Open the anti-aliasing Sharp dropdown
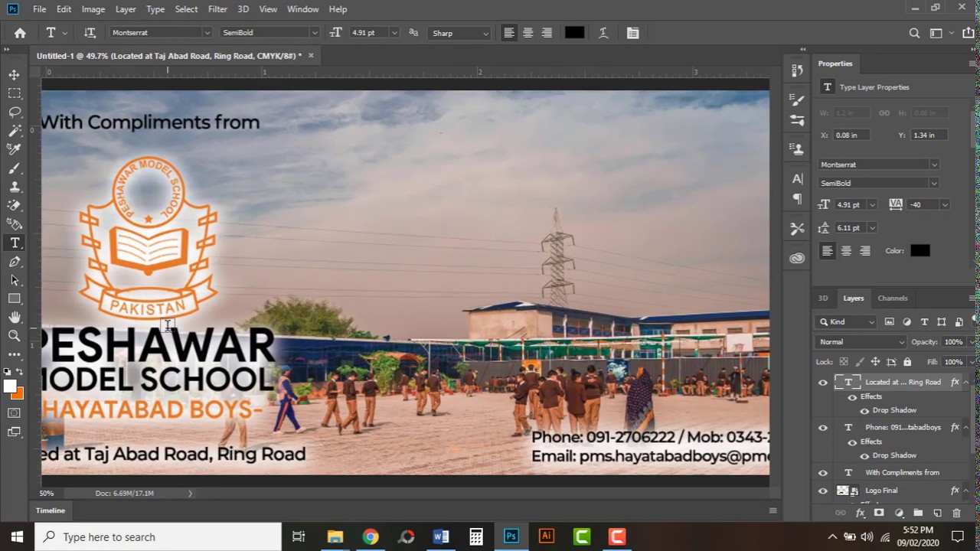 (459, 33)
